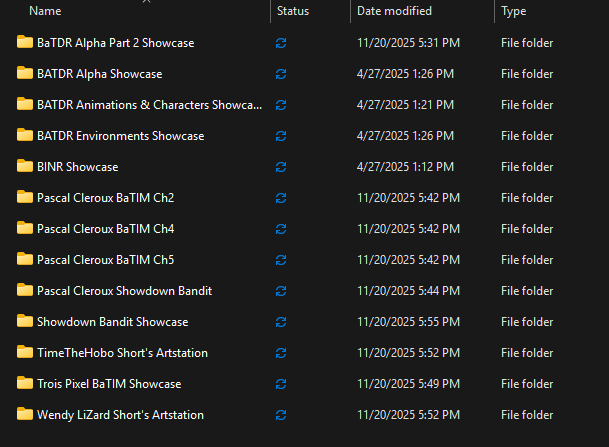
Task: Select the Trois Pixel BaTIM Showcase name
Action: [109, 384]
